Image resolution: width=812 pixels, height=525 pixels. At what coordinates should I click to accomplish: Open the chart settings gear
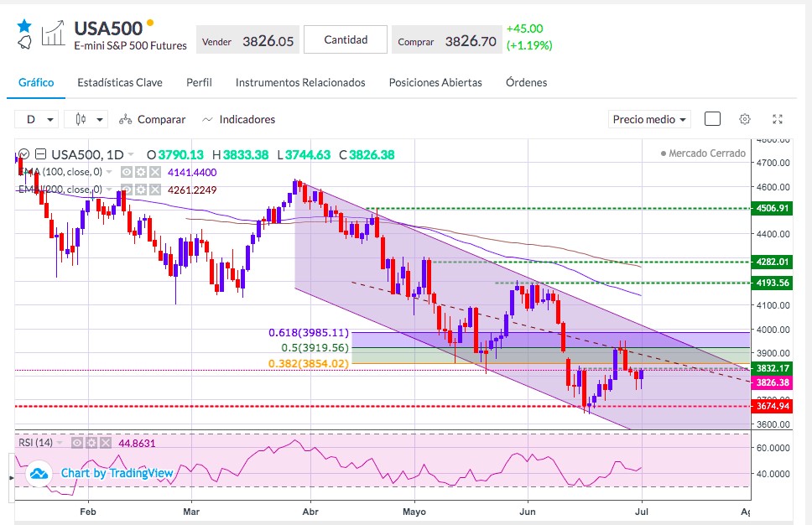click(745, 119)
